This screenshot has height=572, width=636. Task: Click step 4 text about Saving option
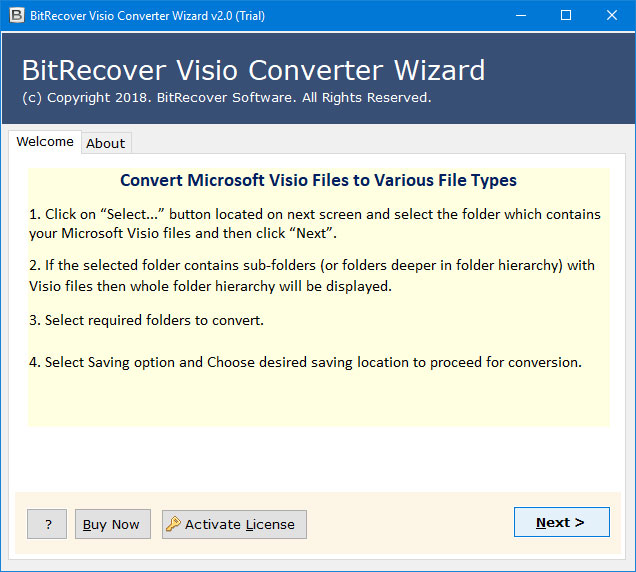(x=305, y=362)
